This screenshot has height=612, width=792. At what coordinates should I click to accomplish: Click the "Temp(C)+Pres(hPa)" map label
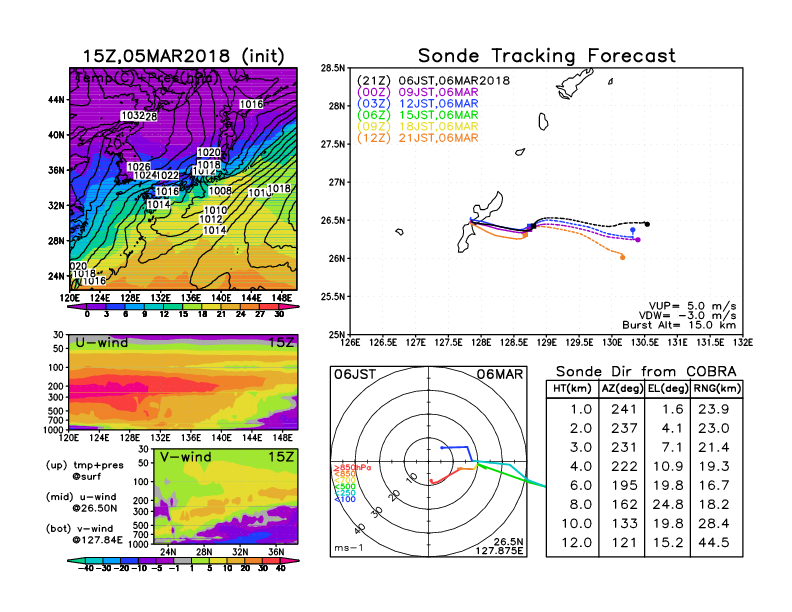146,78
